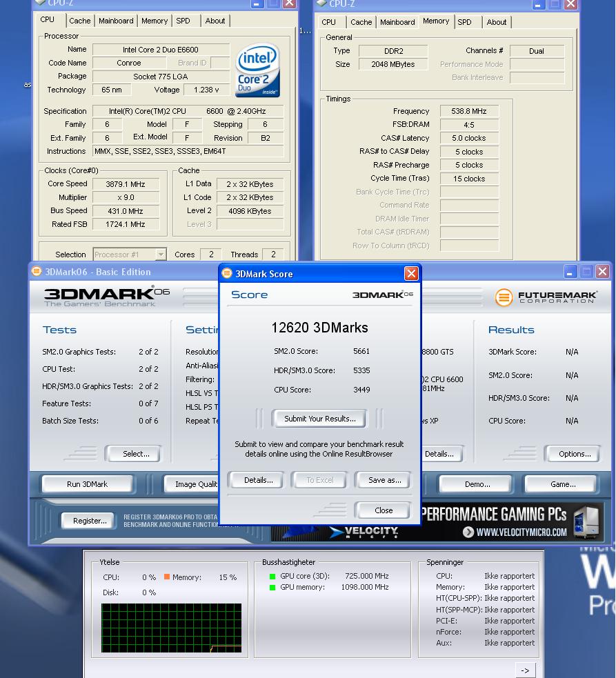Screen dimensions: 616x678
Task: Click Save as in score dialog
Action: 384,480
